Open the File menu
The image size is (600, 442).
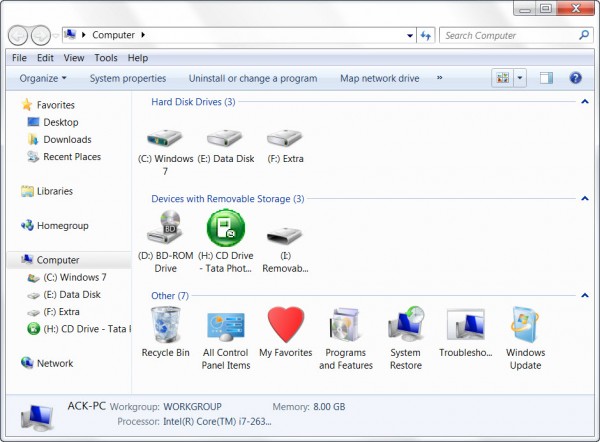[19, 58]
